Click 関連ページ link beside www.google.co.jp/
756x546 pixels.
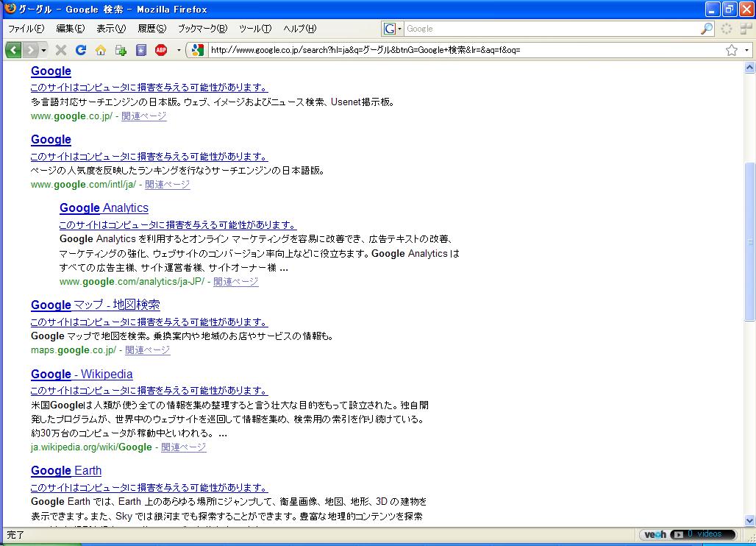tap(144, 116)
